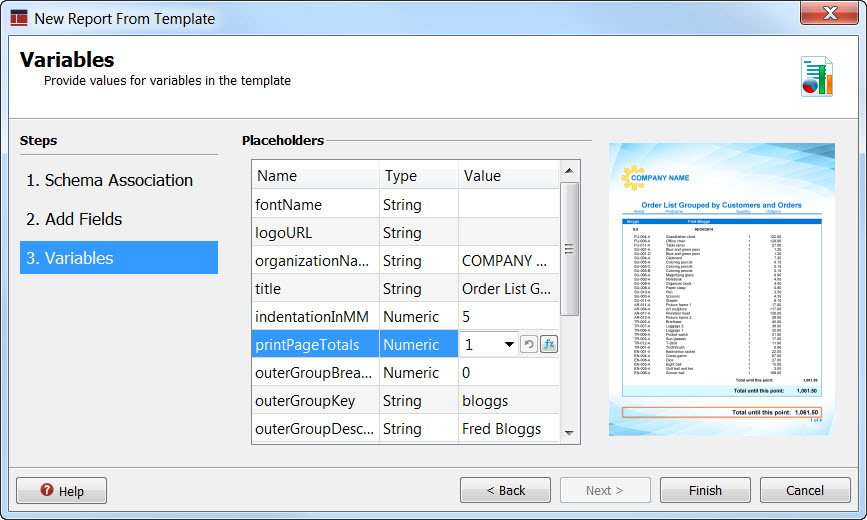This screenshot has height=520, width=867.
Task: Click the application icon in title bar
Action: coord(18,17)
